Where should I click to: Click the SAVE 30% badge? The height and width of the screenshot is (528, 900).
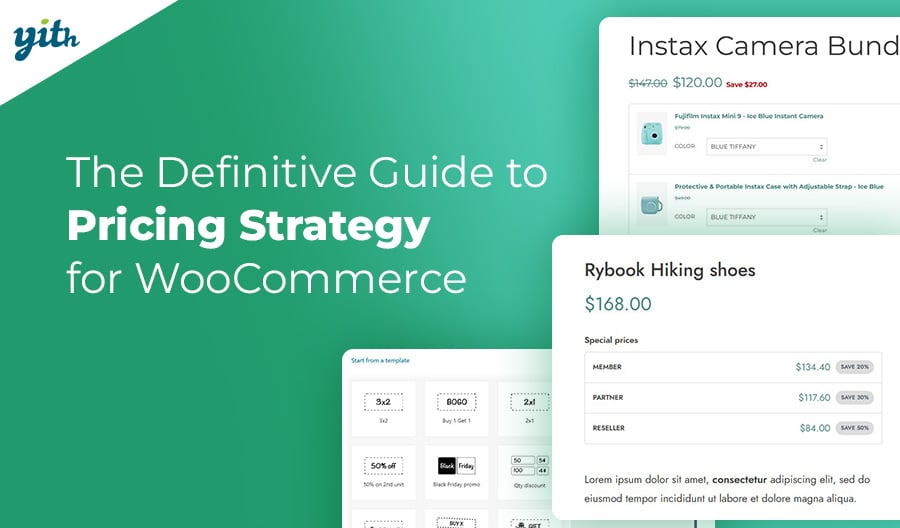tap(855, 397)
